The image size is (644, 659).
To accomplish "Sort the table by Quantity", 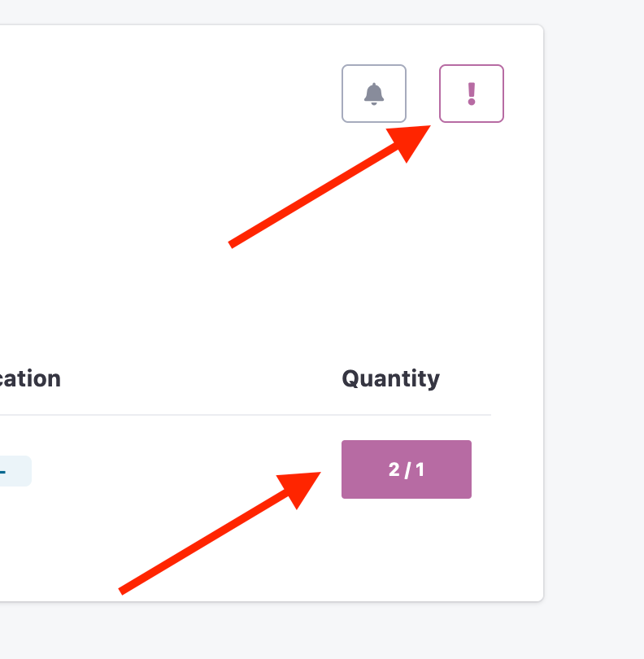I will coord(390,379).
